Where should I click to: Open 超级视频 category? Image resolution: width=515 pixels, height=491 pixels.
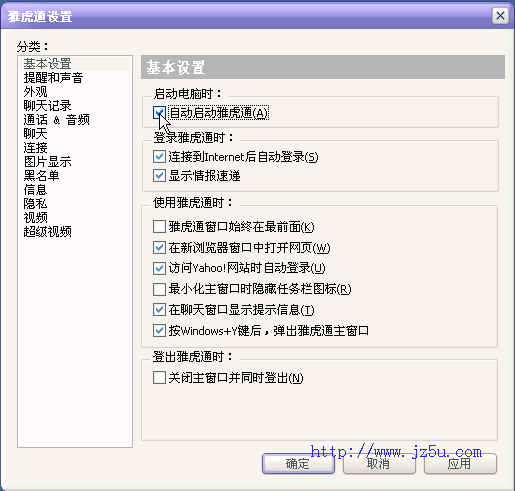point(47,232)
